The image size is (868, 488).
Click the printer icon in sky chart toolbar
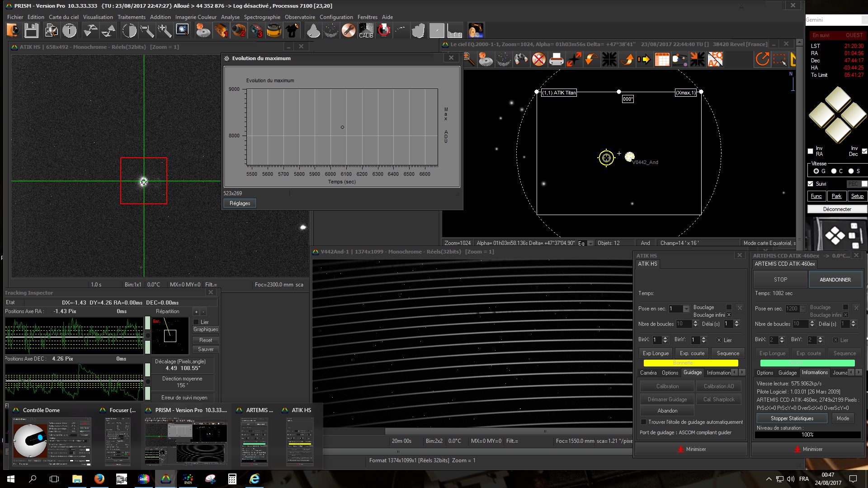[x=556, y=59]
